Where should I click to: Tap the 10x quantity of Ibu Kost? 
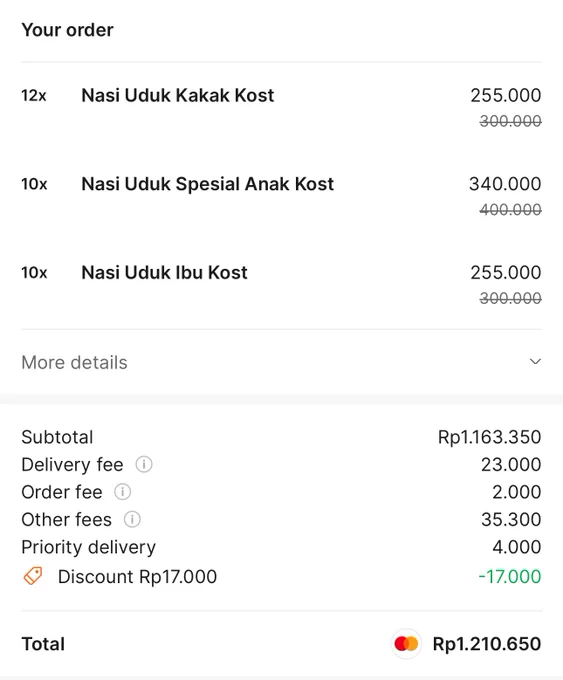34,273
